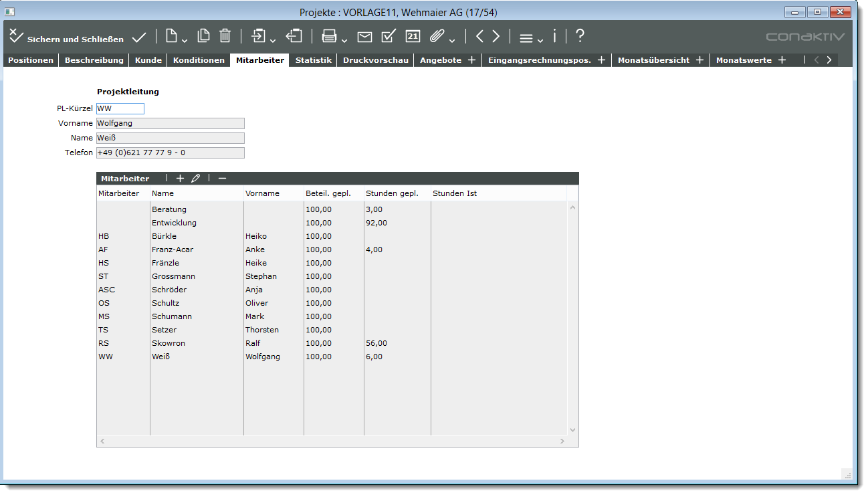Open the email envelope icon
Viewport: 868px width, 495px height.
(364, 37)
